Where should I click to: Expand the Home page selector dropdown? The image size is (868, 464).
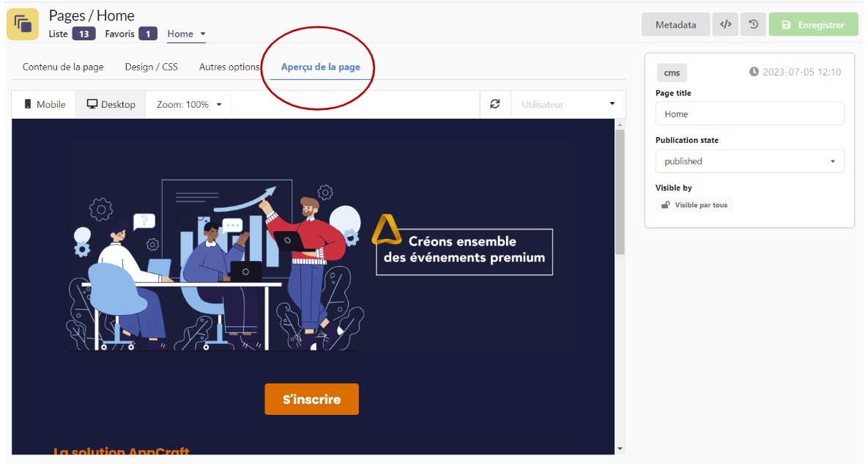(x=187, y=34)
